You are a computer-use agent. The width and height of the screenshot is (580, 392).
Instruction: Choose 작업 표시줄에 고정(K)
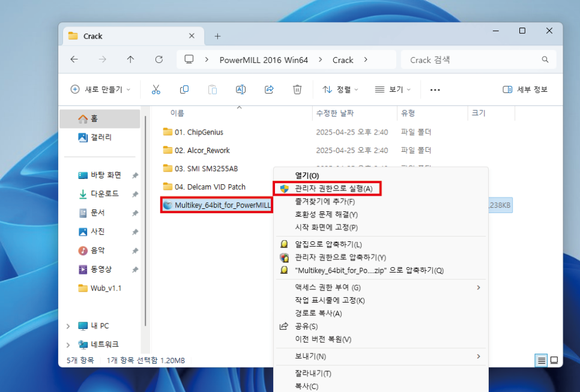381,300
